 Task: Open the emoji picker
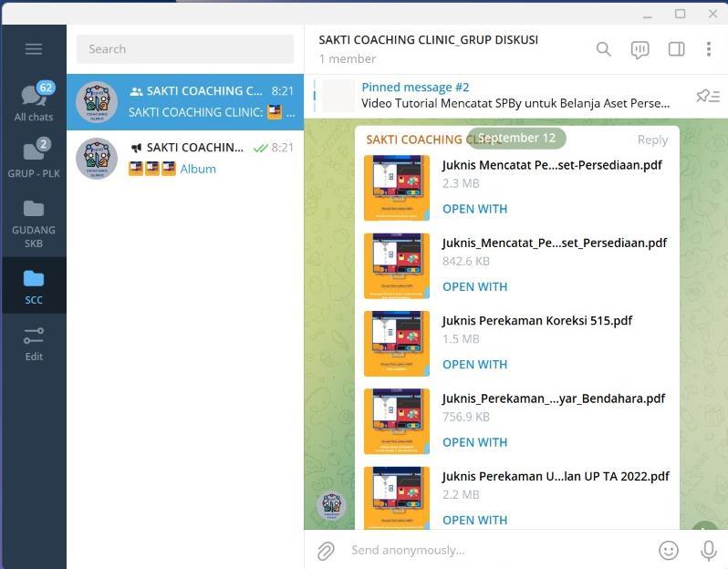click(669, 551)
